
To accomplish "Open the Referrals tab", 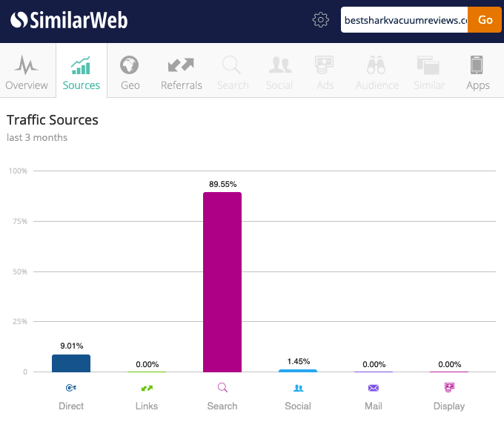I will (182, 72).
